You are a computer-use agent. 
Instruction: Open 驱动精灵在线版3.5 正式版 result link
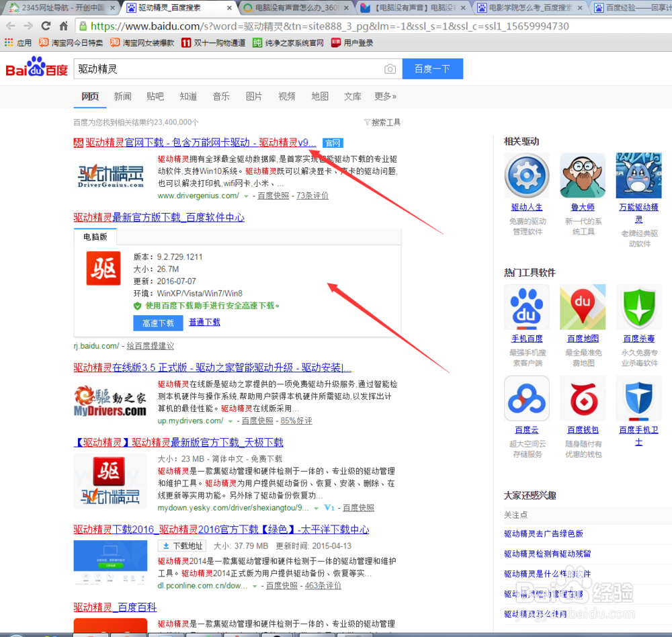(212, 368)
